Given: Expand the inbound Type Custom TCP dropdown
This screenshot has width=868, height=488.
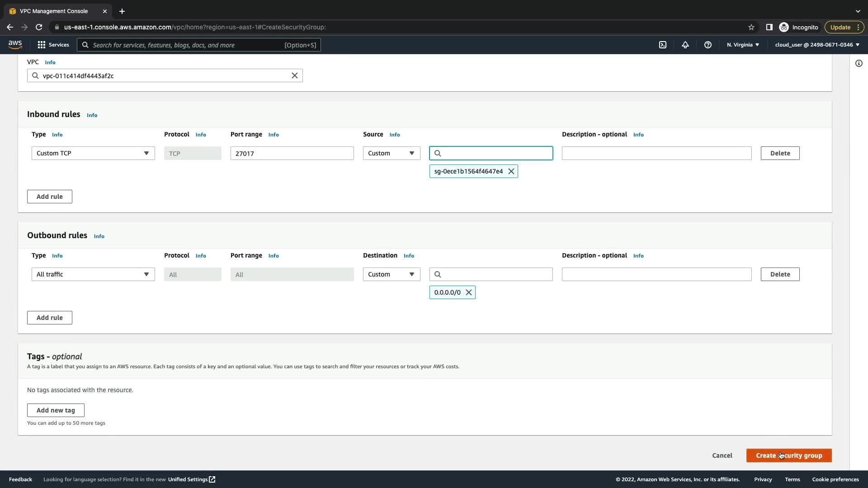Looking at the screenshot, I should (93, 153).
